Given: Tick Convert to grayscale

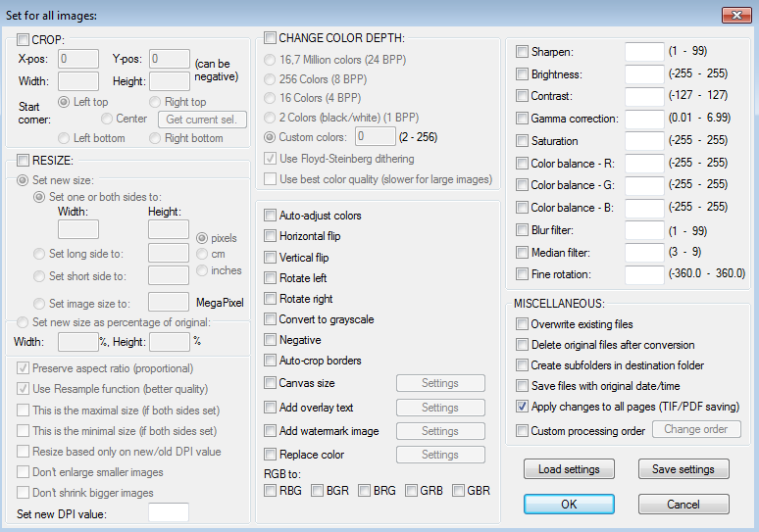Looking at the screenshot, I should point(270,319).
